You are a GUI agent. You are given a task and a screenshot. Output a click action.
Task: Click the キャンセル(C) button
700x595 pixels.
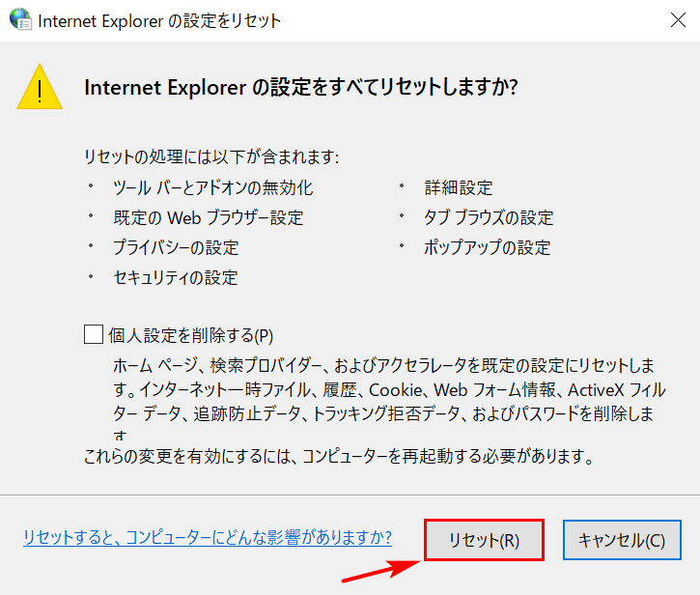tap(622, 540)
